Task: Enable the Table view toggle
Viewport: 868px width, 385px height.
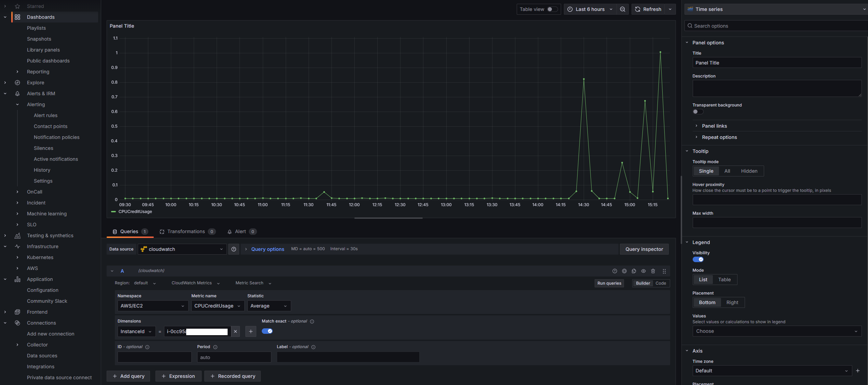Action: pyautogui.click(x=552, y=9)
